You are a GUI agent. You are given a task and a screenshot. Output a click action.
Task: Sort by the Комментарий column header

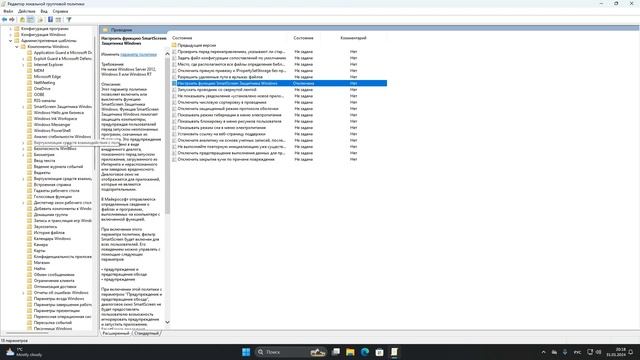[353, 38]
